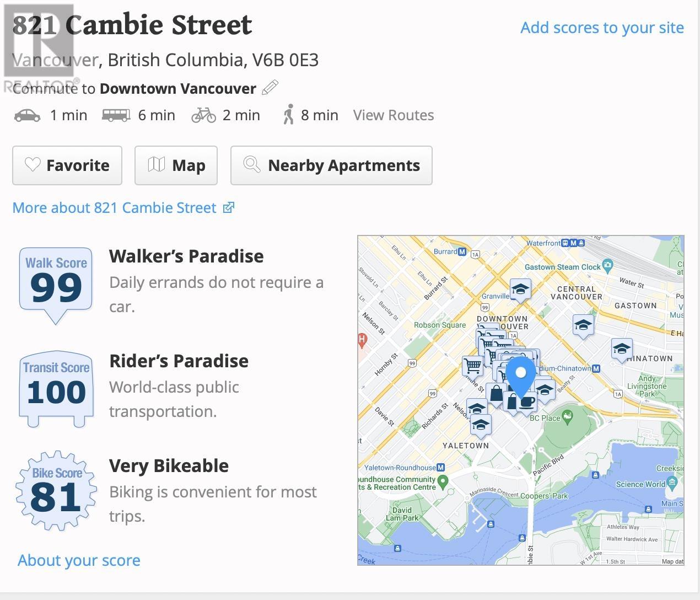Click the coffee cup marker on map
Screen dimensions: 700x600
click(527, 403)
